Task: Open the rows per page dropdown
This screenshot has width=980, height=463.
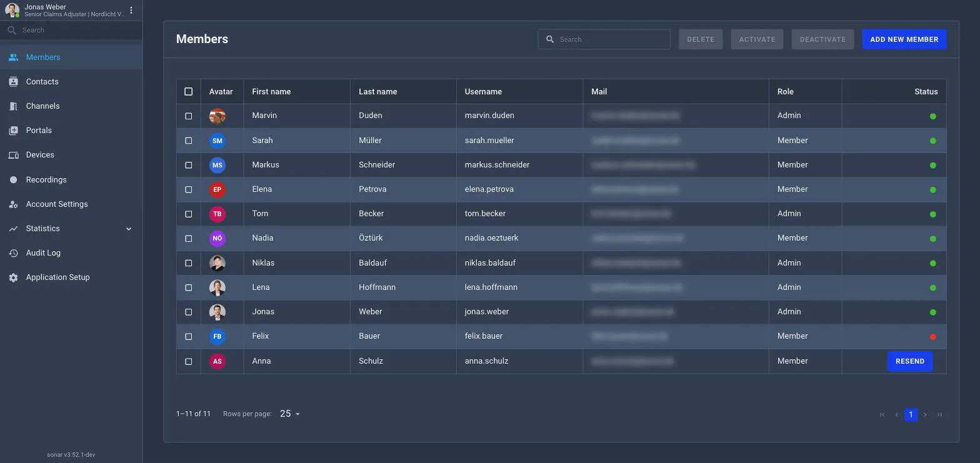Action: pyautogui.click(x=290, y=414)
